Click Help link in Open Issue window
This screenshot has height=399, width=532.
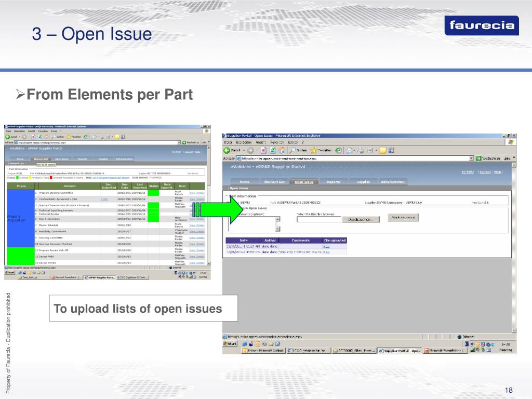[497, 172]
